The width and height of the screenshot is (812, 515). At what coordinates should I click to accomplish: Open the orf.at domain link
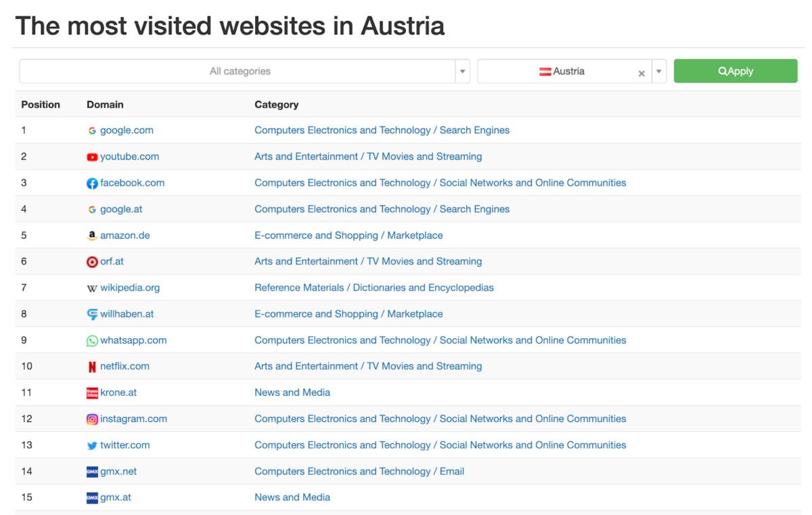tap(112, 261)
